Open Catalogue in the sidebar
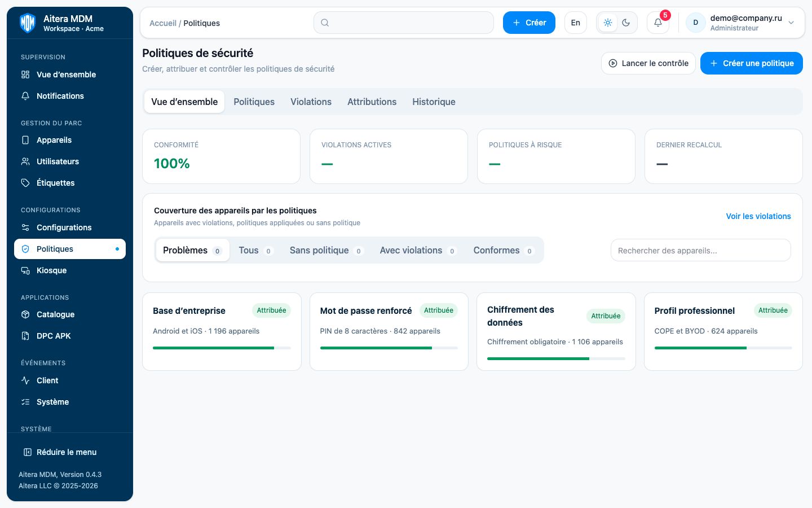 tap(70, 314)
